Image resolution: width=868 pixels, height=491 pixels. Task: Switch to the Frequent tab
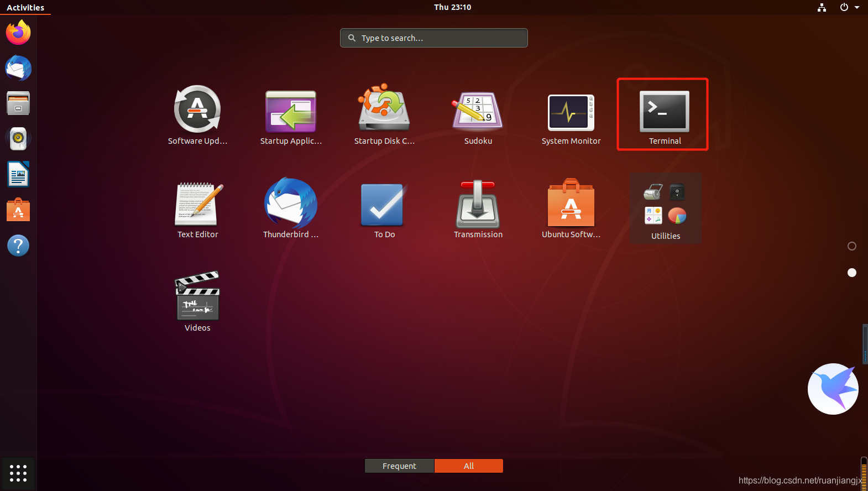tap(399, 466)
